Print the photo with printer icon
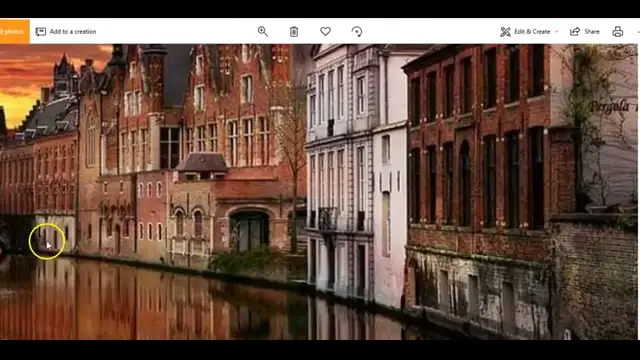The height and width of the screenshot is (360, 640). click(x=618, y=31)
